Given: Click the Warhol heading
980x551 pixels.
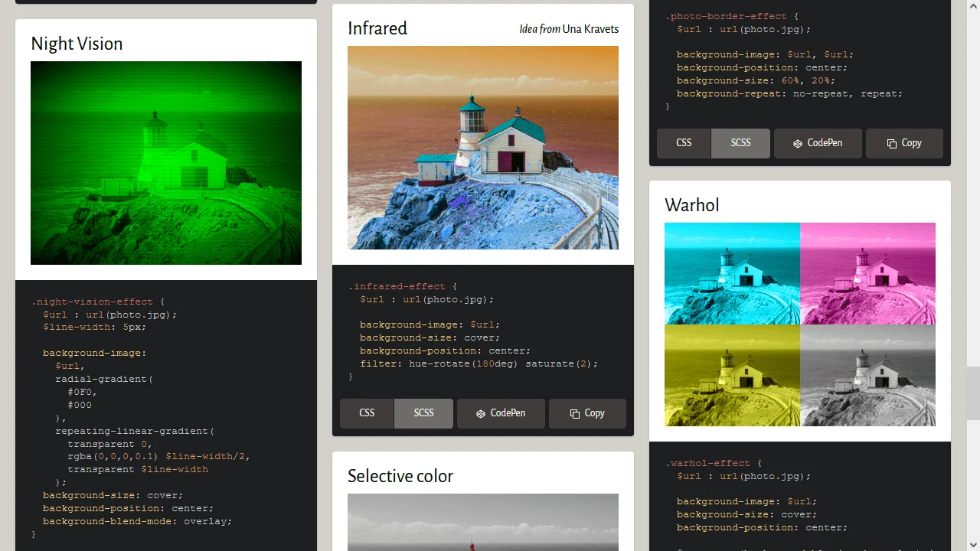Looking at the screenshot, I should tap(692, 205).
